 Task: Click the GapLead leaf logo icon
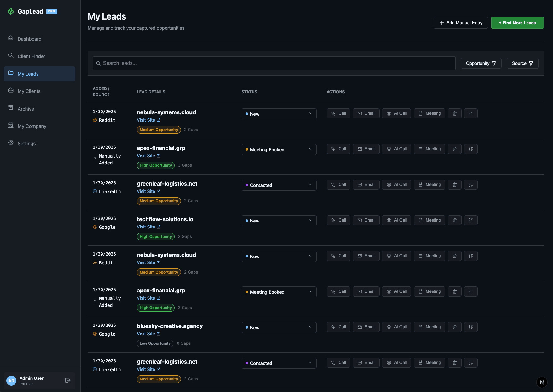pyautogui.click(x=11, y=11)
